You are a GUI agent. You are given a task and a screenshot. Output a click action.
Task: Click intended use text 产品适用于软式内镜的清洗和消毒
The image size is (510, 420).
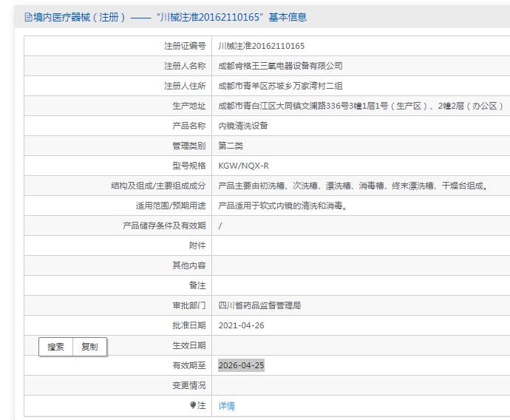(282, 206)
